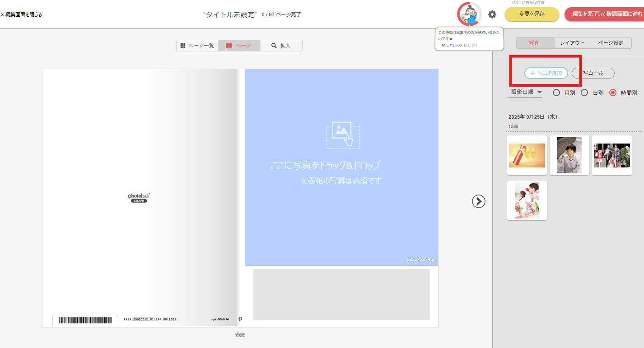Click the gray text box below cover
The height and width of the screenshot is (348, 644).
(341, 294)
